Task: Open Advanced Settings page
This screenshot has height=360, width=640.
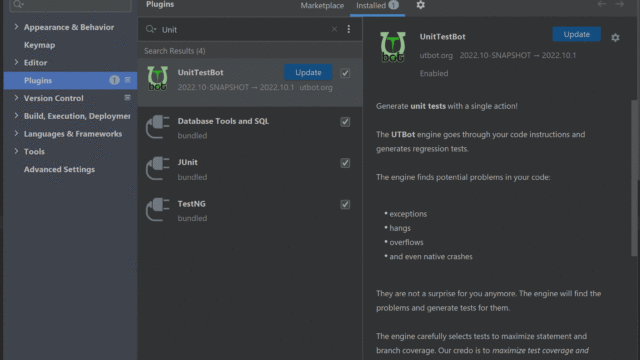Action: [59, 169]
